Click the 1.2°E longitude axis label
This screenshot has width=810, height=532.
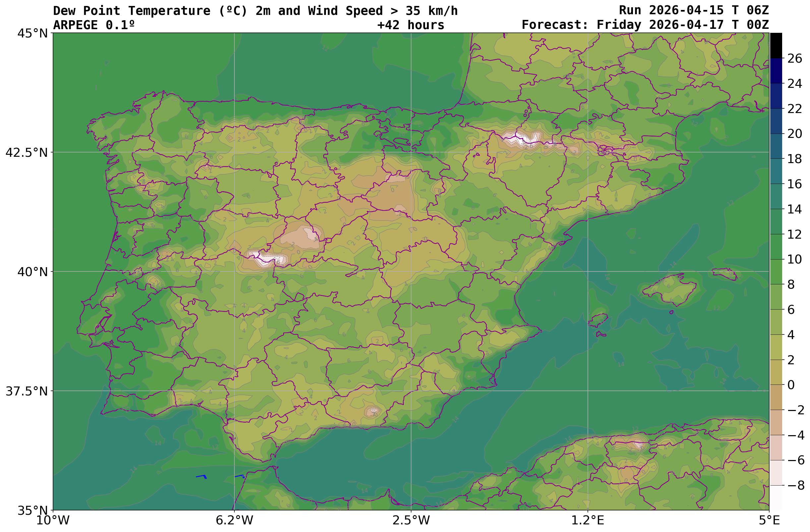[x=588, y=520]
